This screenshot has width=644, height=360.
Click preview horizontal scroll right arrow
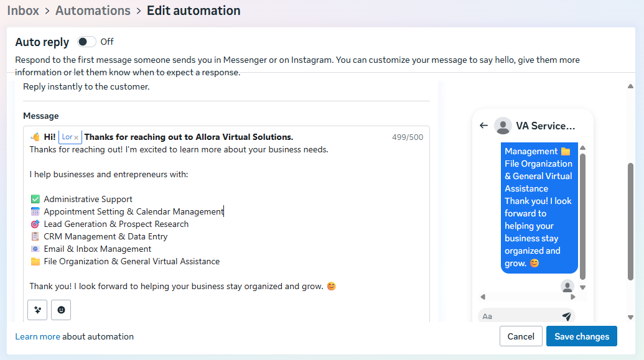click(572, 297)
